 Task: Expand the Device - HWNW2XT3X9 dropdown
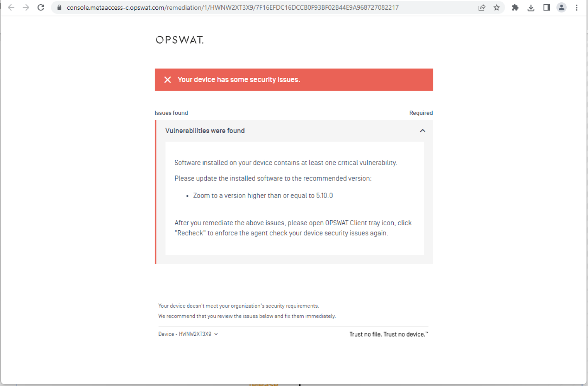pos(188,334)
